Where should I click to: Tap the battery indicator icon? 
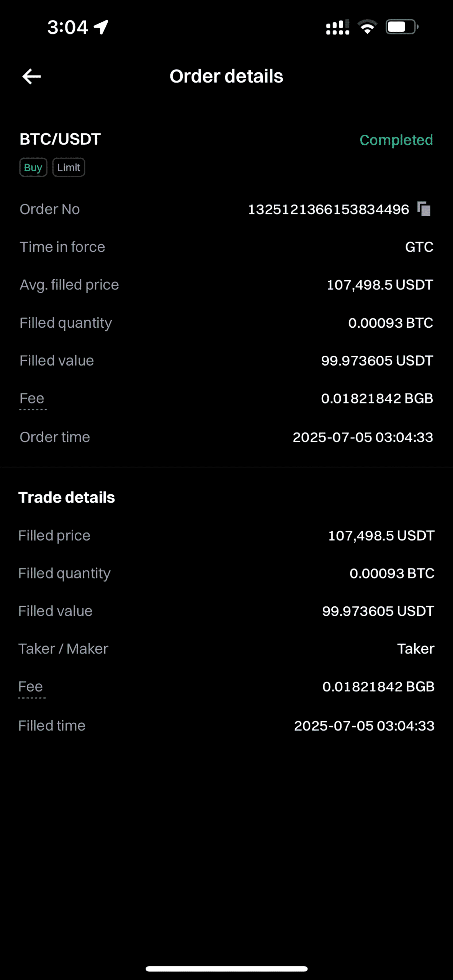click(401, 27)
